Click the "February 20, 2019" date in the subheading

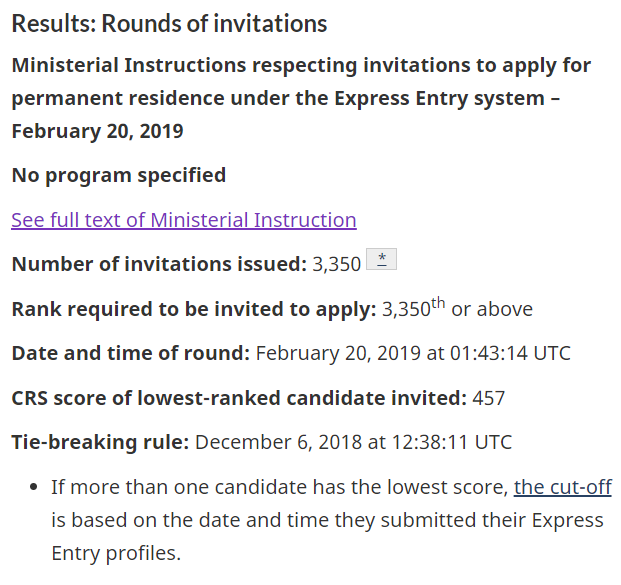(x=97, y=131)
